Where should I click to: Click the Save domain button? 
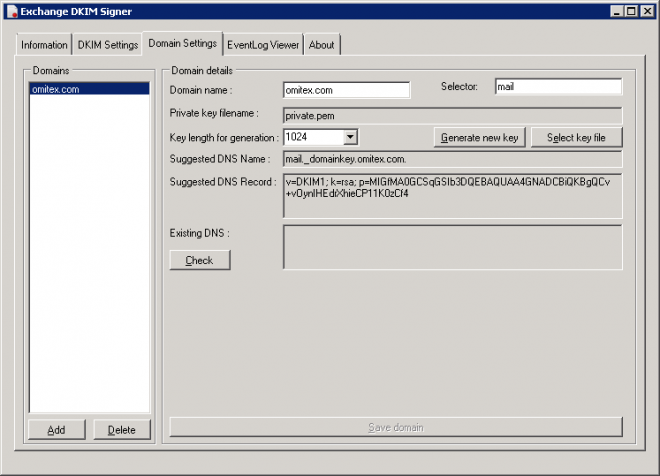(x=396, y=427)
